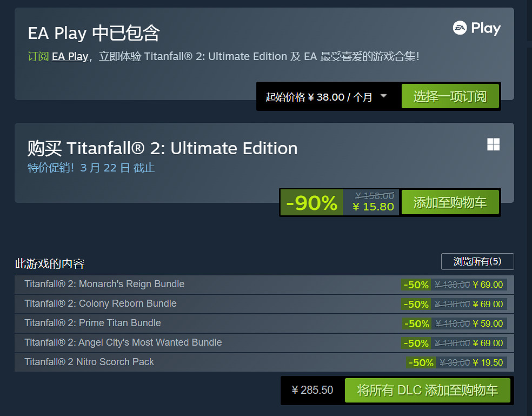This screenshot has height=416, width=532.
Task: Click the ¥ 15.80 discounted price
Action: (373, 207)
